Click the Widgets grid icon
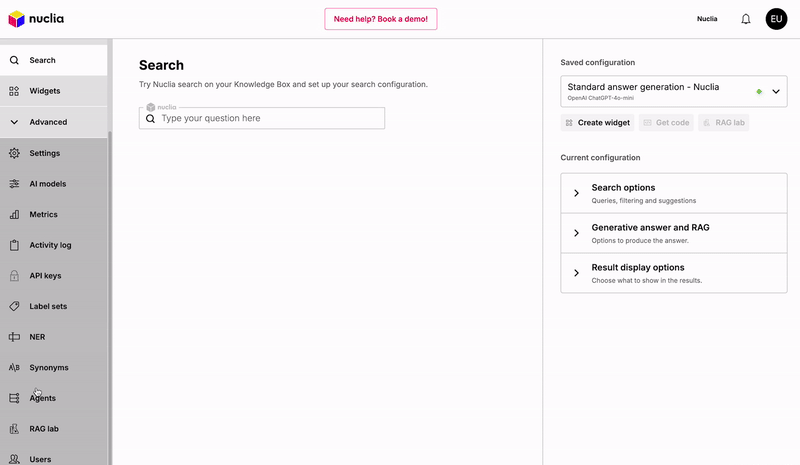Screen dimensions: 800x465 [14, 91]
